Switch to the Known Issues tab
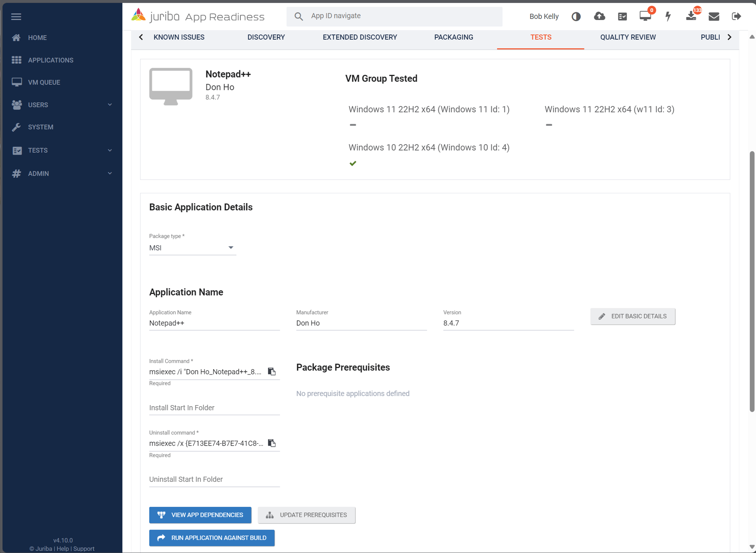 179,37
